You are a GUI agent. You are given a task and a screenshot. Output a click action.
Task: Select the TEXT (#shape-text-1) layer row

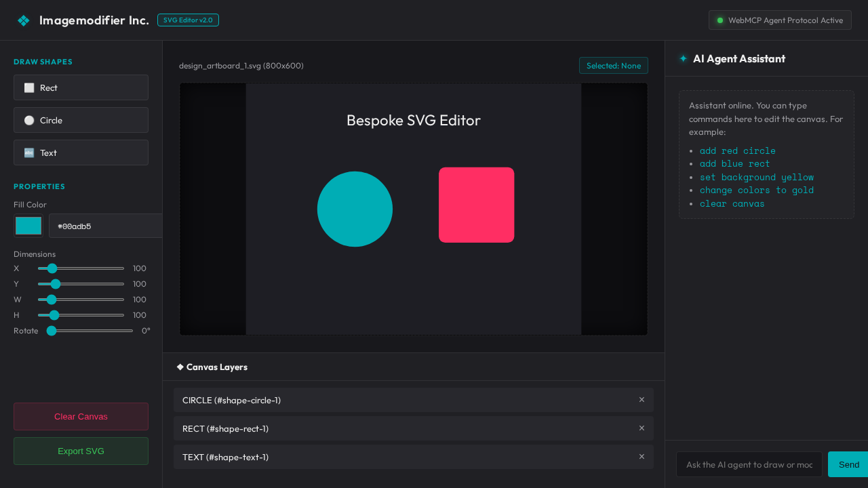point(414,457)
